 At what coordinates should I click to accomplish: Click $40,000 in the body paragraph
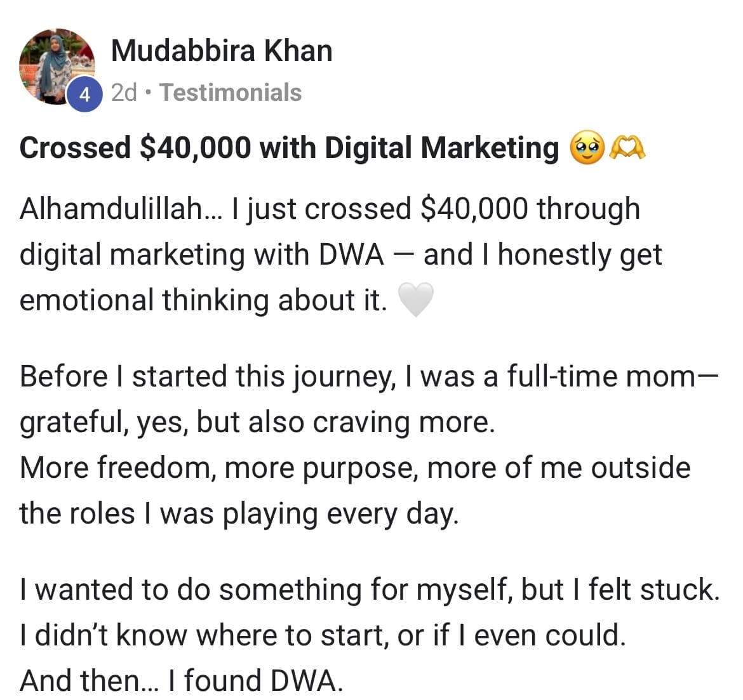[x=473, y=209]
